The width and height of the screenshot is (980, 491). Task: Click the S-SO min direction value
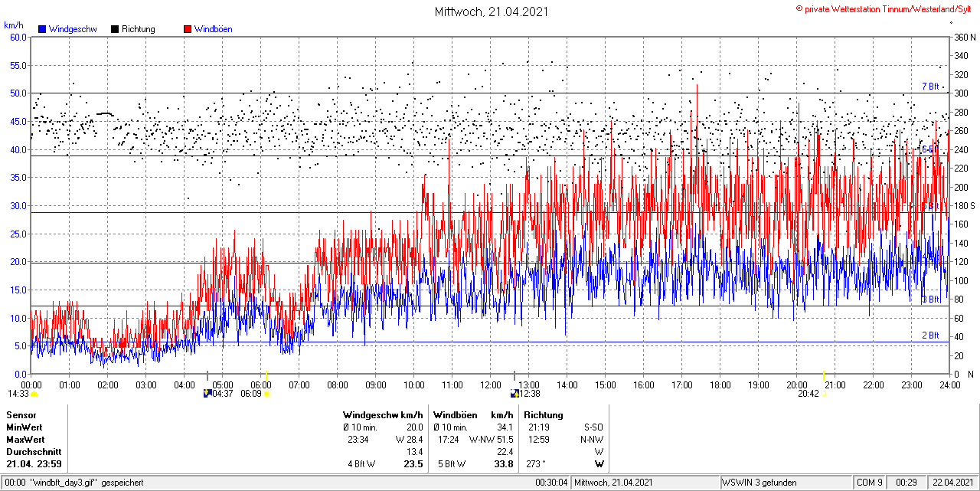(x=592, y=427)
